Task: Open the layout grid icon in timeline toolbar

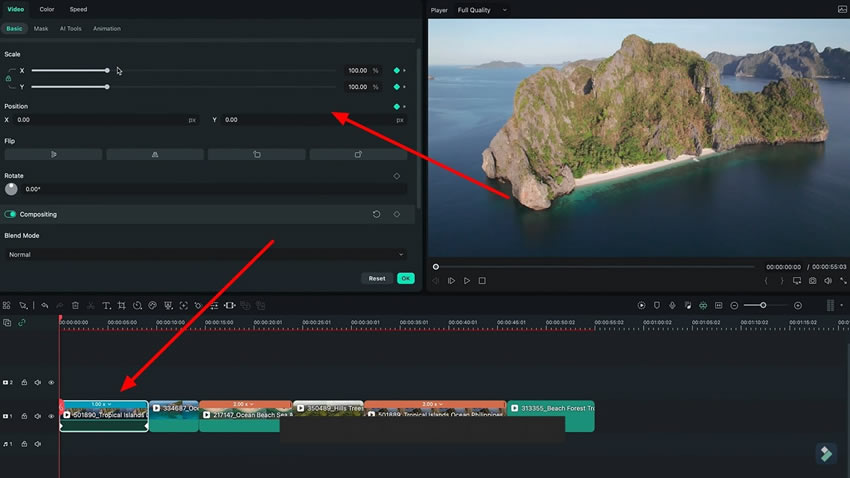Action: pos(7,306)
